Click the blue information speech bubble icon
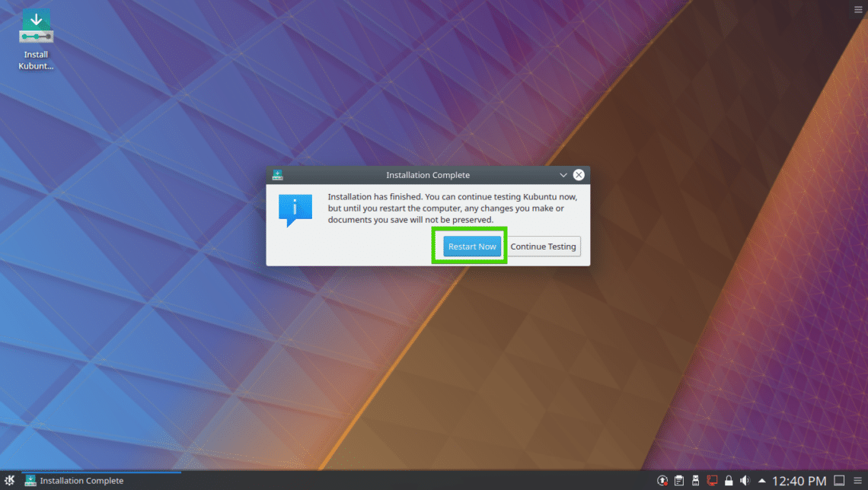 coord(295,210)
